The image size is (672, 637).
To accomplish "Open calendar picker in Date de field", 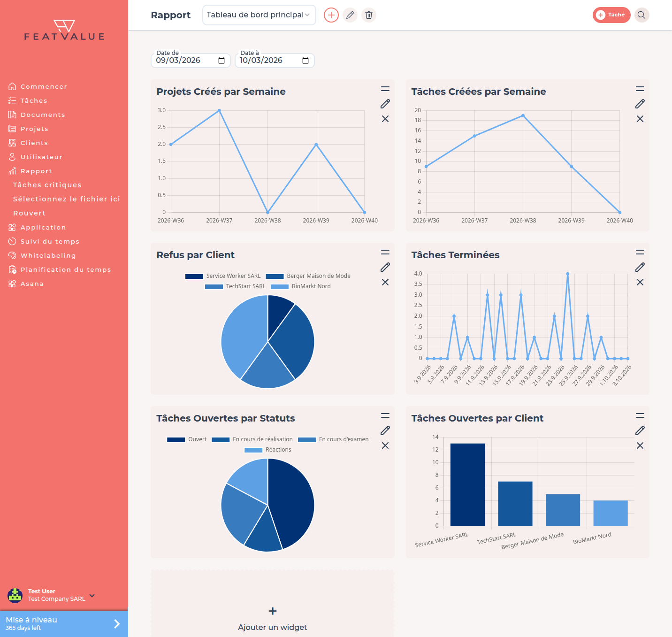I will coord(221,61).
